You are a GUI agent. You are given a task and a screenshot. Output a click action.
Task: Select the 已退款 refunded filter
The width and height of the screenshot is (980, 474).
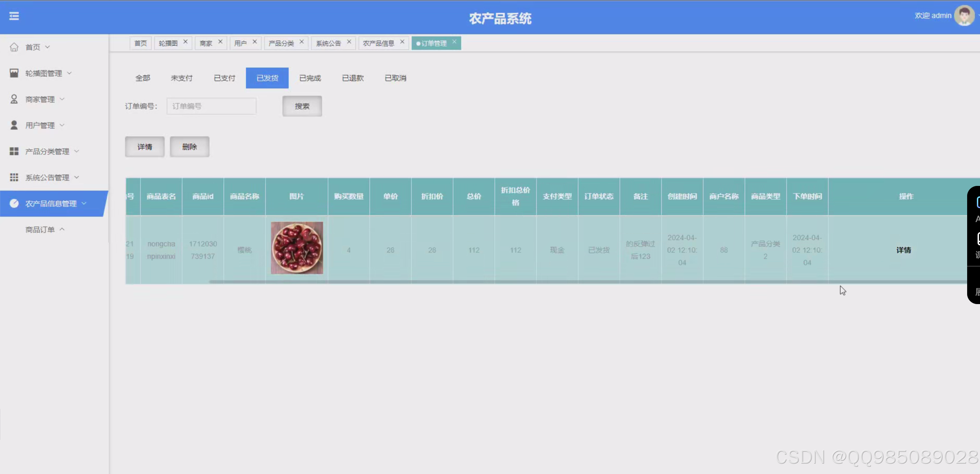coord(353,77)
